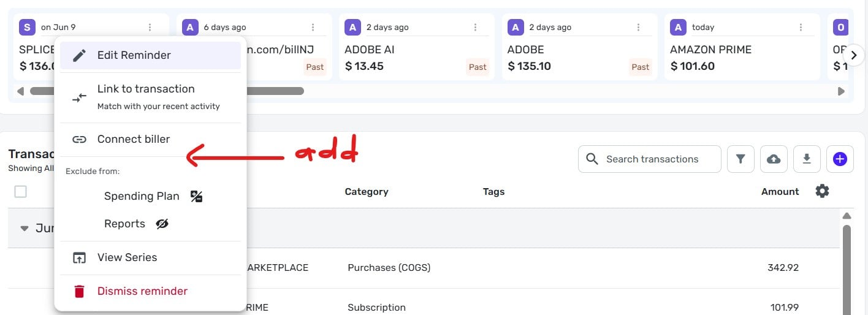Click the Search transactions field
The width and height of the screenshot is (868, 315).
coord(650,159)
